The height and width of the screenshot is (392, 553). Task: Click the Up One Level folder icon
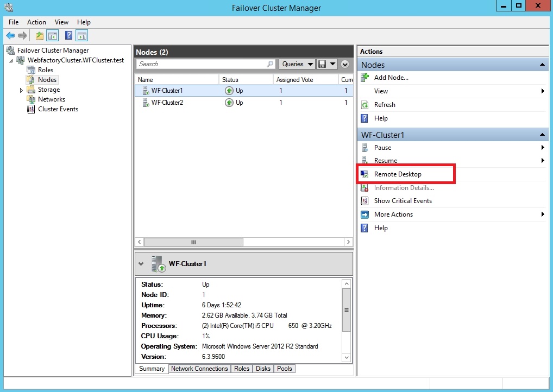coord(39,36)
